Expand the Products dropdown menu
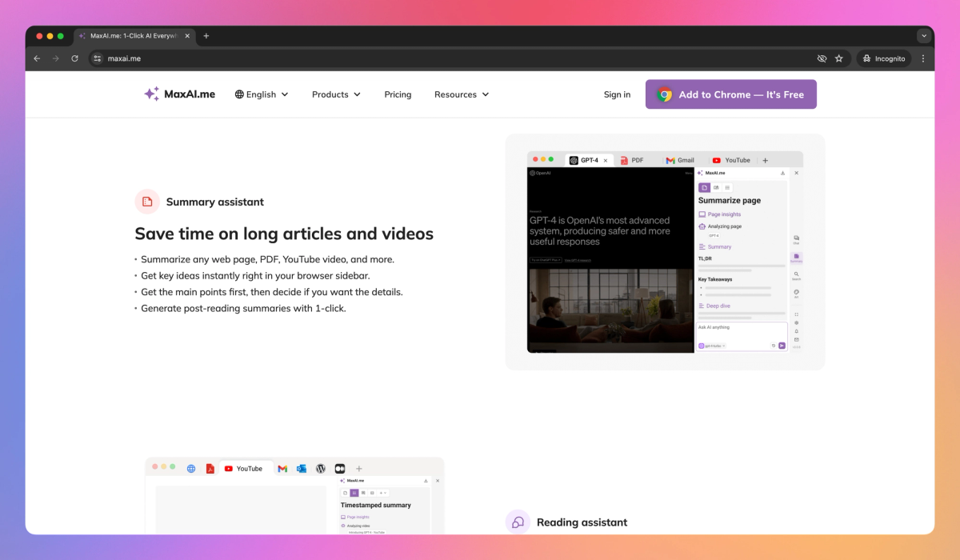960x560 pixels. click(336, 94)
